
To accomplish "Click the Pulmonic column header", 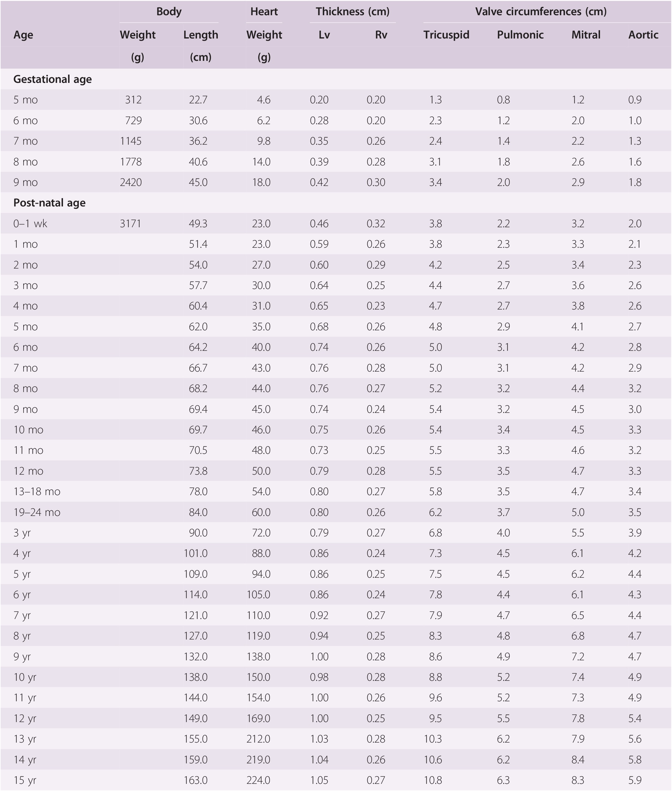I will tap(520, 35).
